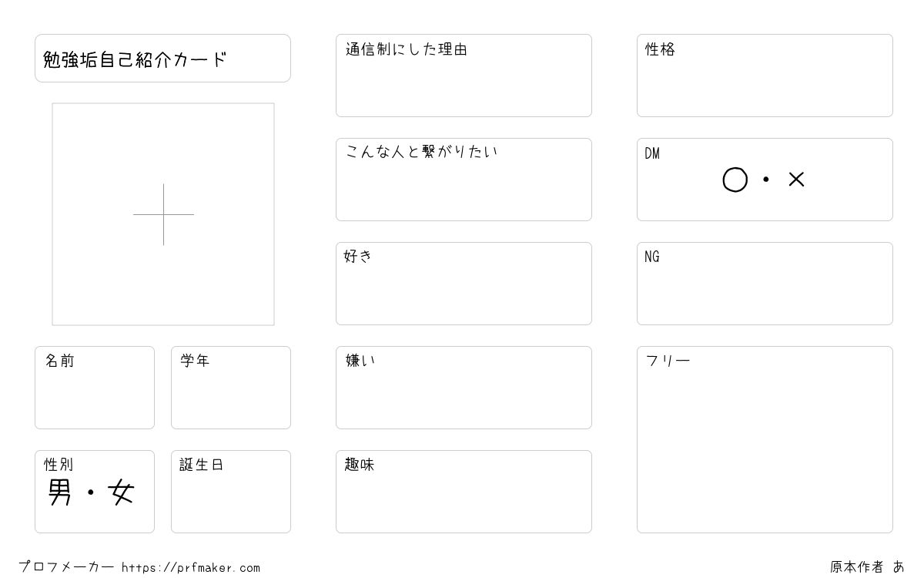Click the 性格 box
Viewport: 924px width, 578px height.
click(765, 76)
